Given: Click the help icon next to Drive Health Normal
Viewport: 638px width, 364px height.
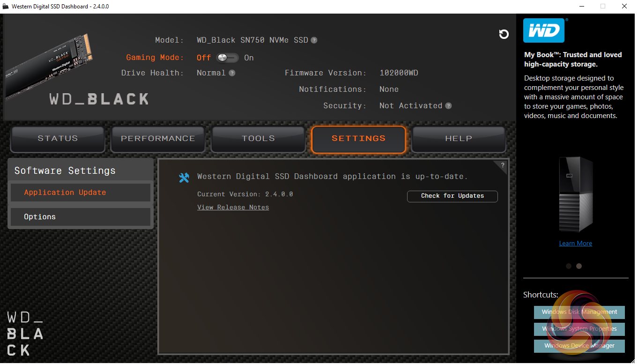Looking at the screenshot, I should (232, 73).
